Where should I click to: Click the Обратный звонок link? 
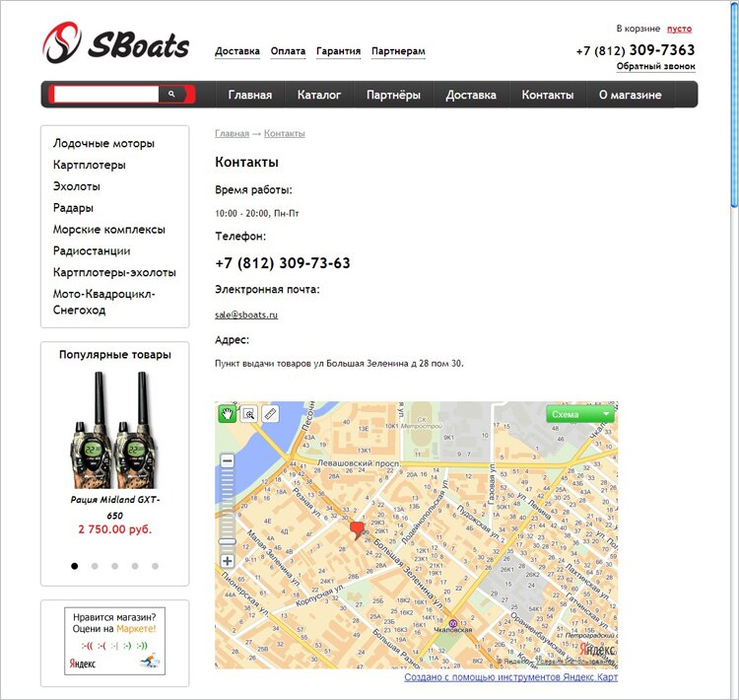[655, 66]
